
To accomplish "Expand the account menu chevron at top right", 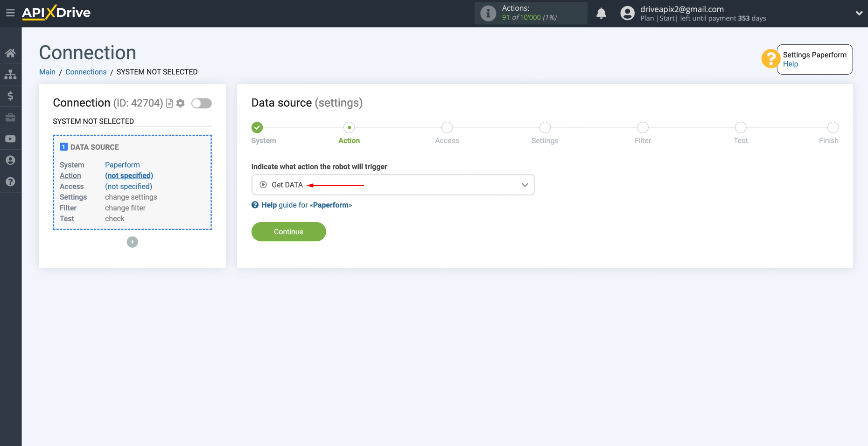I will [x=859, y=13].
